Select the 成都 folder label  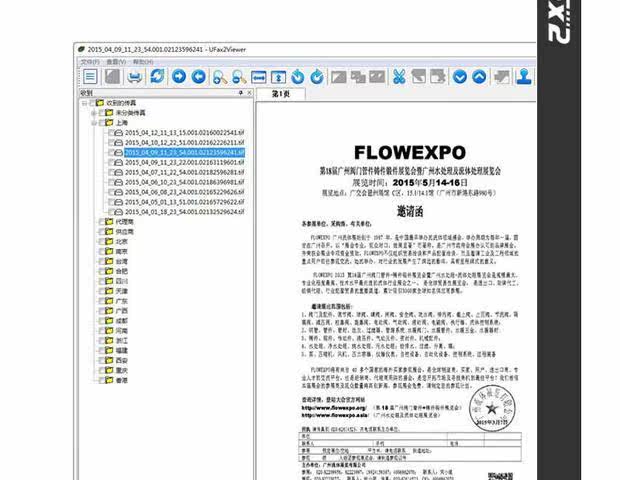(x=122, y=321)
